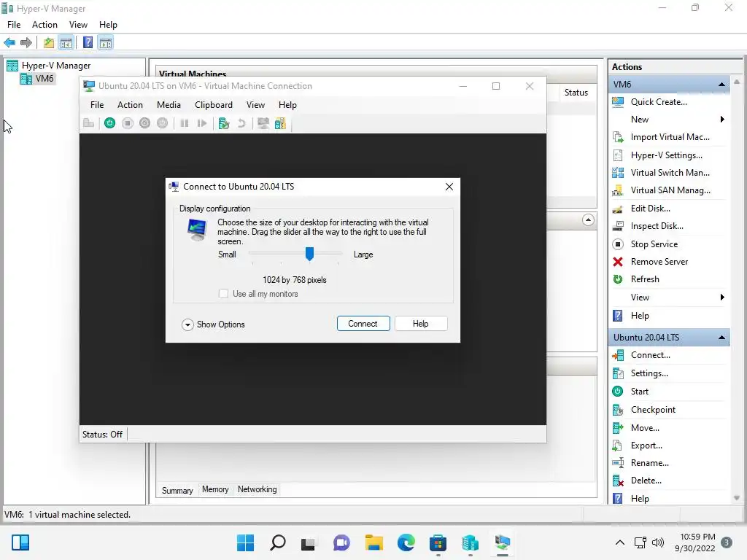
Task: Open View menu in Hyper-V Manager menu bar
Action: [78, 25]
